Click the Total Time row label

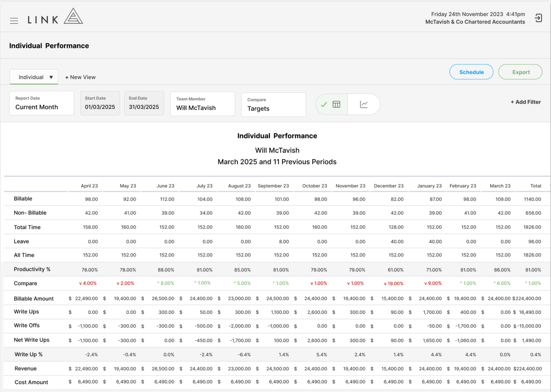pyautogui.click(x=27, y=227)
